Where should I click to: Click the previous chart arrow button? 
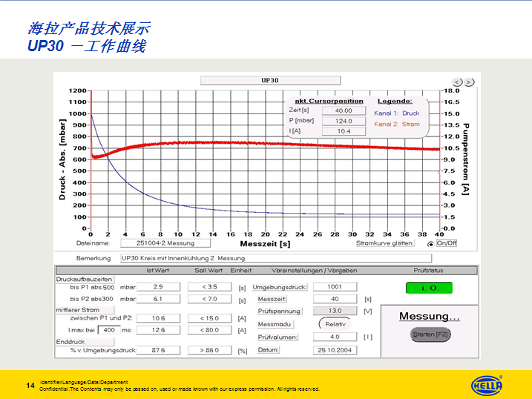coord(457,82)
